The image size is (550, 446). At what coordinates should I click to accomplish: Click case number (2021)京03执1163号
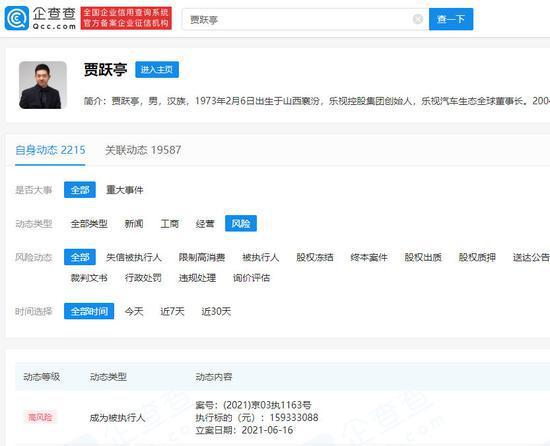click(x=267, y=405)
